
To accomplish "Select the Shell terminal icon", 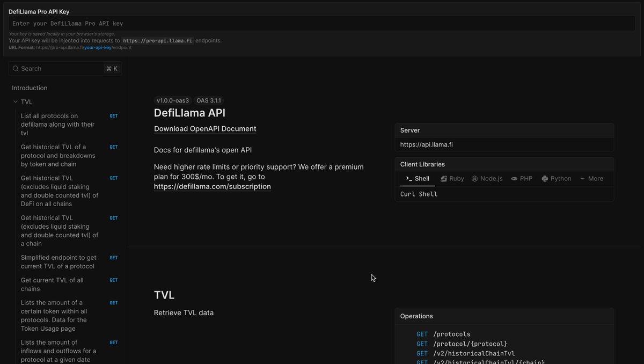I will click(409, 179).
